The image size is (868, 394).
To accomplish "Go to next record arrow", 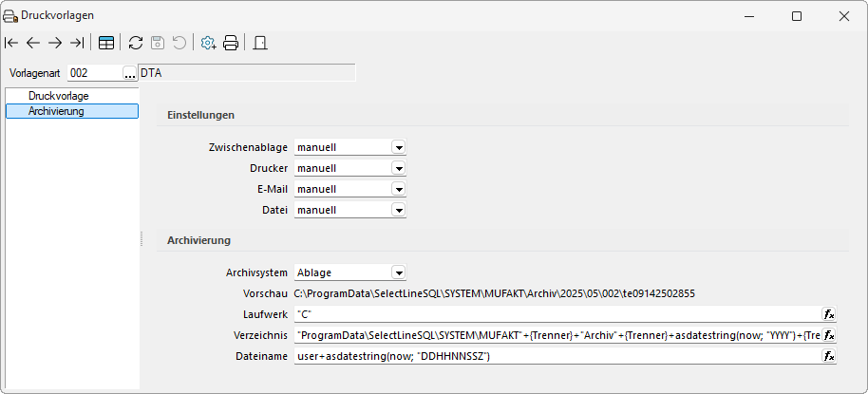I will point(55,43).
